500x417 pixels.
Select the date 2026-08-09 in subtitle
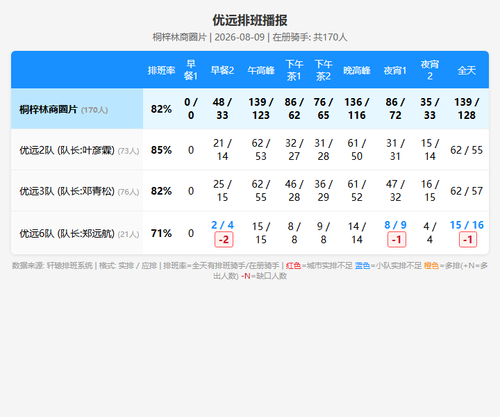tap(239, 37)
